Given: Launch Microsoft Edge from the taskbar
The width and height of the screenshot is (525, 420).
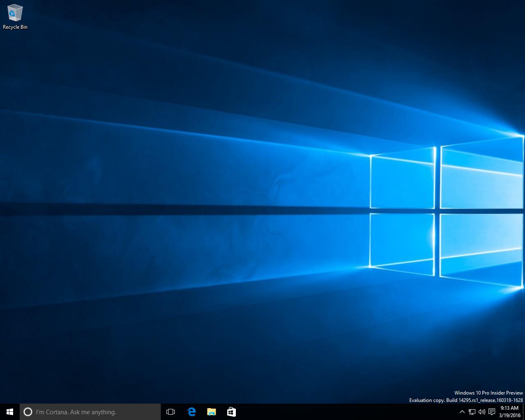Looking at the screenshot, I should coord(191,412).
